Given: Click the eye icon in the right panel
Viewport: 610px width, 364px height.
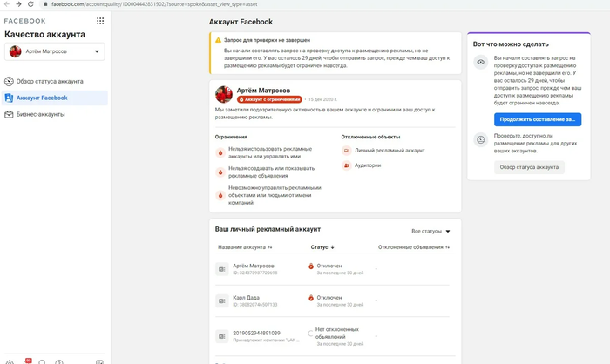Looking at the screenshot, I should pos(480,63).
